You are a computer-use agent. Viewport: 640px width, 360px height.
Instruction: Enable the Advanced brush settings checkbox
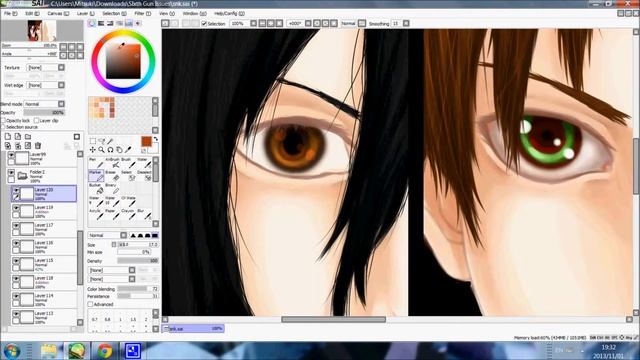(90, 304)
